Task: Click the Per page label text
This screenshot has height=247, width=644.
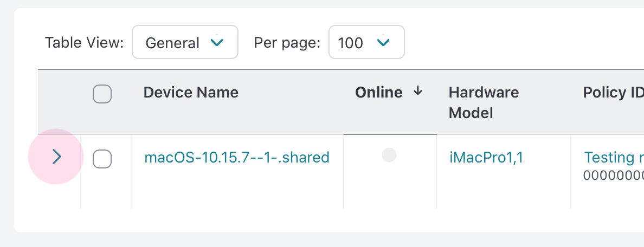Action: (x=287, y=43)
